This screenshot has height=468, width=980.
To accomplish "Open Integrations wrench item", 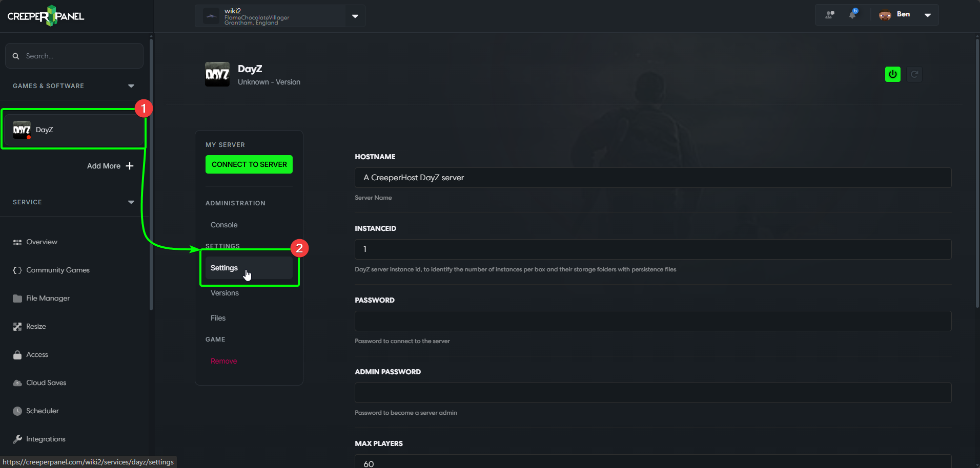I will [x=46, y=439].
